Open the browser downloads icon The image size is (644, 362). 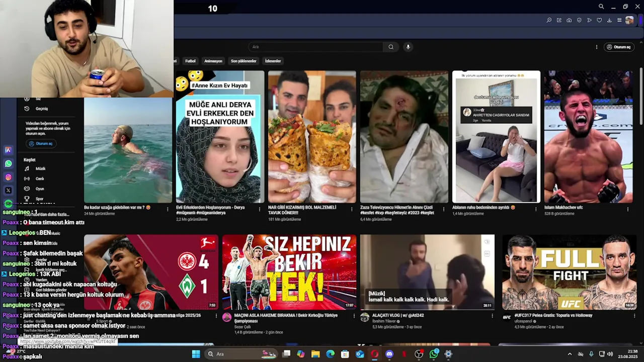609,20
